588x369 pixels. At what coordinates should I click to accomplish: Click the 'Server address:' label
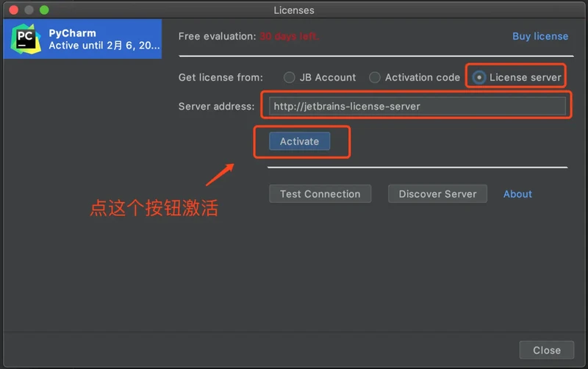pos(216,106)
